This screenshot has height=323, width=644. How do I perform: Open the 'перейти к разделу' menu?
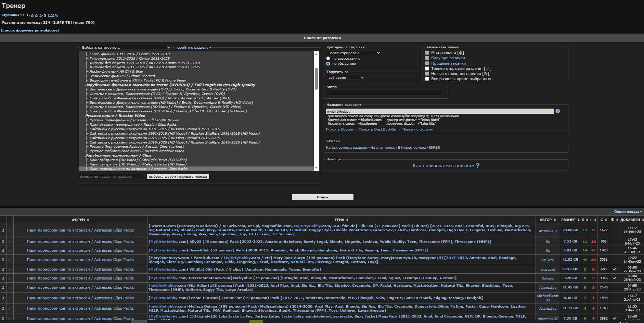(x=193, y=48)
